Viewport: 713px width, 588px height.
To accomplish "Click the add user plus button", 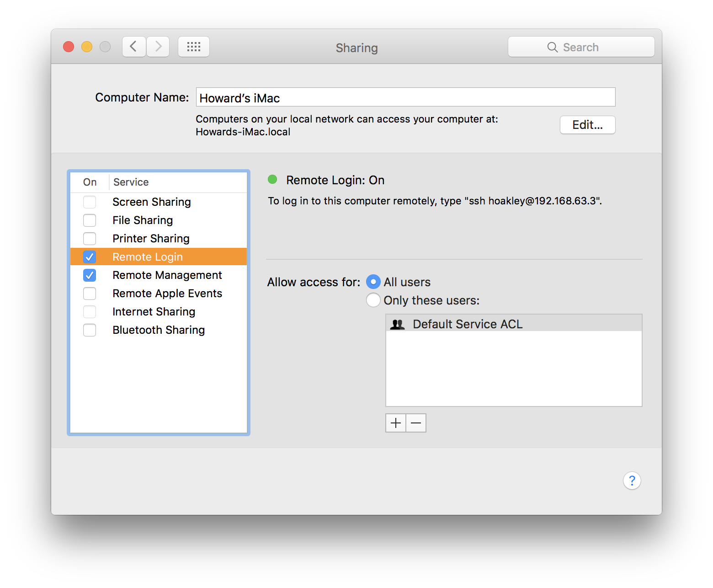I will [395, 423].
